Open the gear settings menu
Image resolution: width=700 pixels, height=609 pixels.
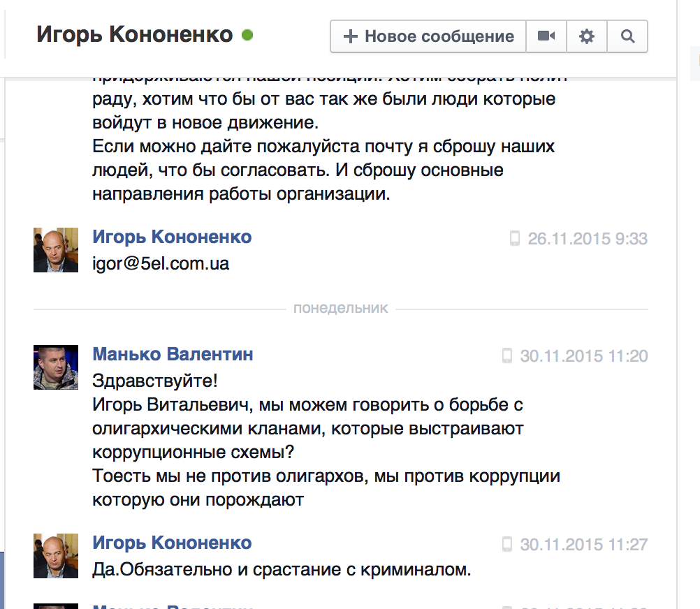(x=587, y=36)
